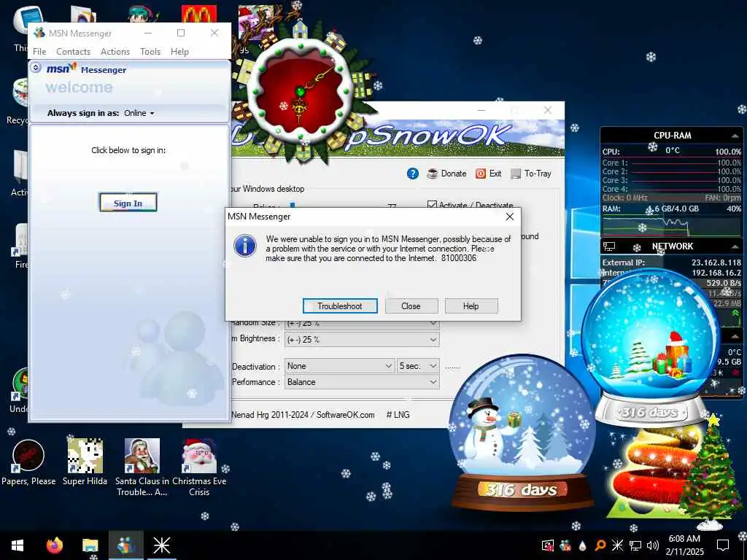Open the notification center icon

[723, 545]
